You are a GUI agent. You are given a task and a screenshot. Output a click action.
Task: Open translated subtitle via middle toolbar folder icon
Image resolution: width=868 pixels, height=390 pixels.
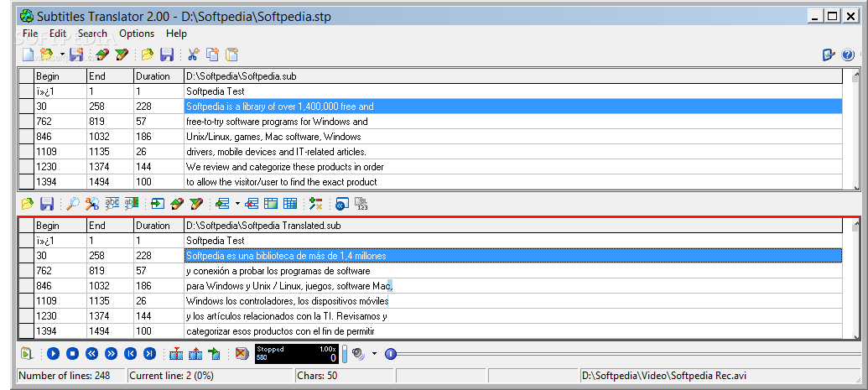[28, 204]
